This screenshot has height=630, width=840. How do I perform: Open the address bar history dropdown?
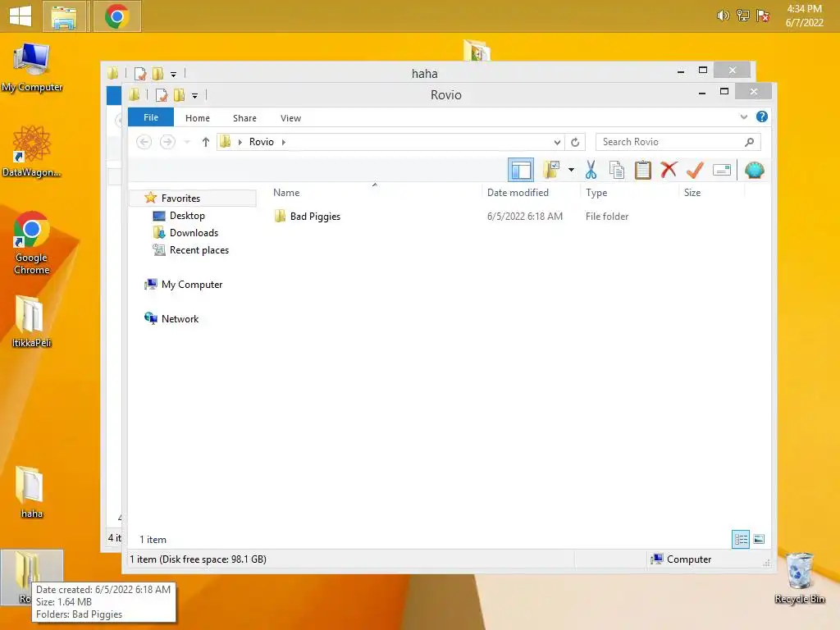[x=557, y=142]
